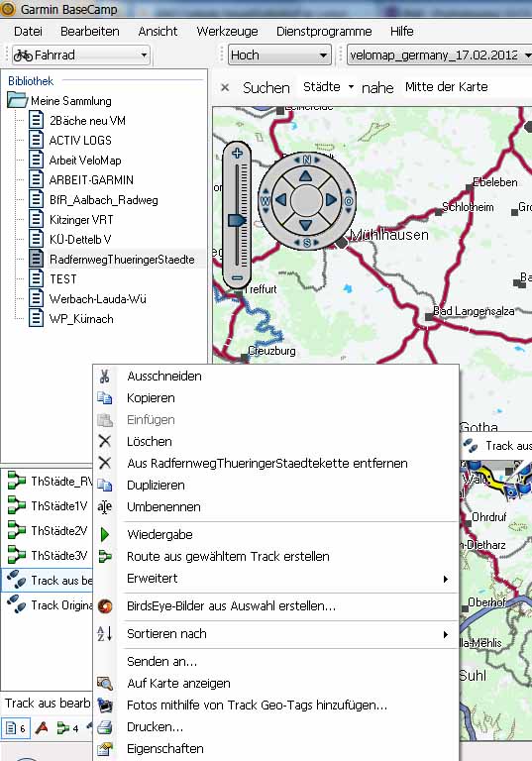Close the search bar with X
Viewport: 532px width, 761px height.
click(x=225, y=87)
